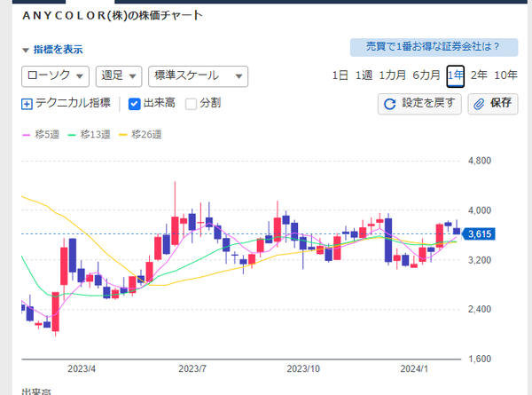
Task: Click the 3,615 current price marker
Action: coord(479,234)
